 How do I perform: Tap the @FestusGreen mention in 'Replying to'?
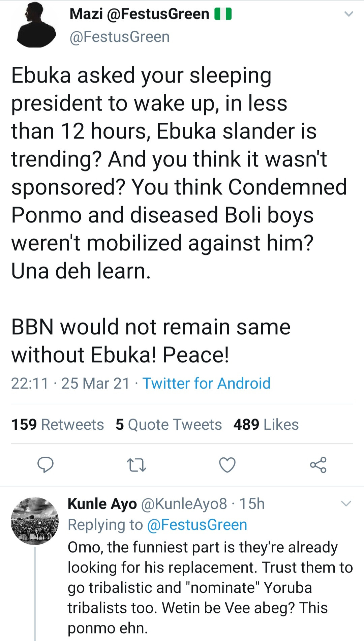click(197, 525)
